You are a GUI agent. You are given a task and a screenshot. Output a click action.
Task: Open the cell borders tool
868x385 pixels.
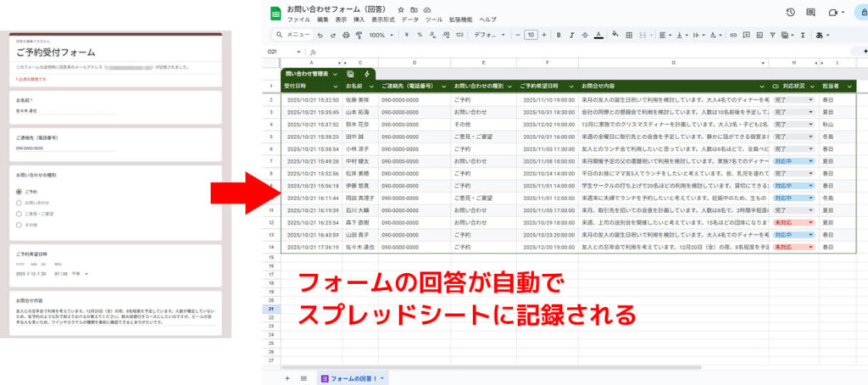tap(629, 35)
